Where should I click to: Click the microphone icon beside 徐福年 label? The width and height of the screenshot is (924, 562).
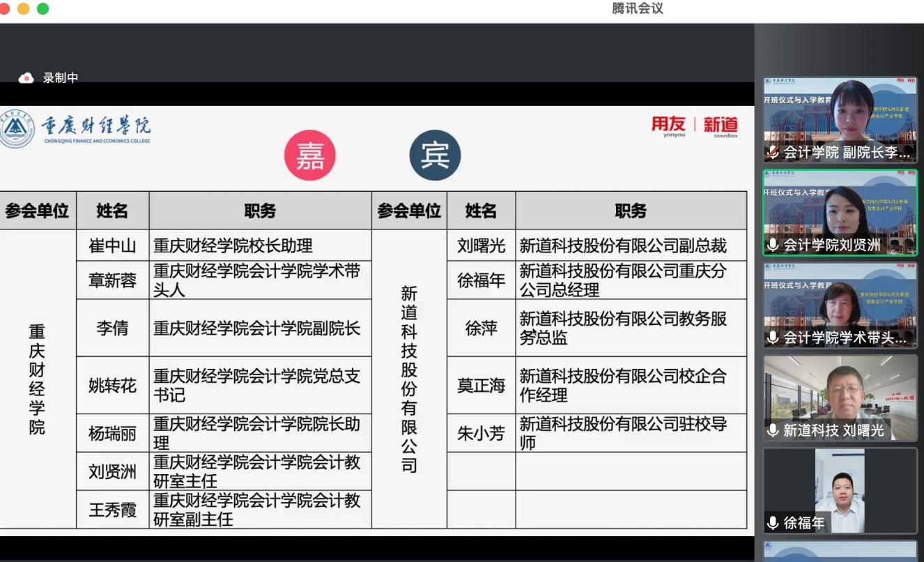coord(772,523)
